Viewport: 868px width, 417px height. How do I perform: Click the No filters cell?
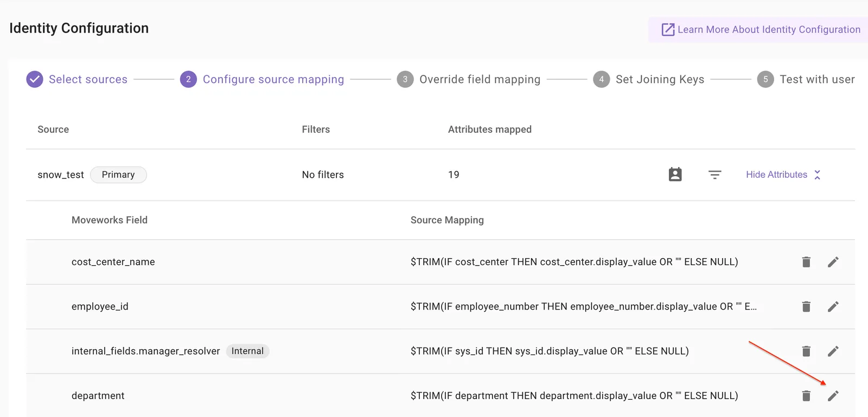[323, 175]
